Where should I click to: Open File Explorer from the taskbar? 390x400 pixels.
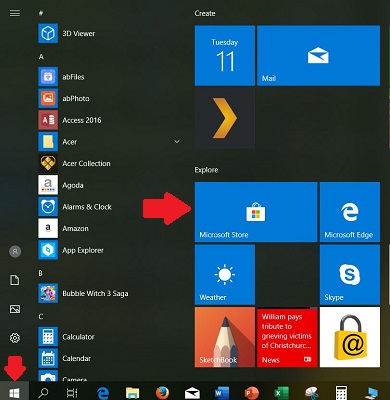pyautogui.click(x=132, y=393)
